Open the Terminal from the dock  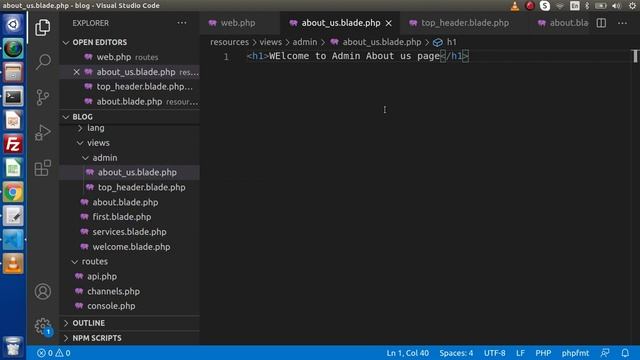click(x=13, y=96)
